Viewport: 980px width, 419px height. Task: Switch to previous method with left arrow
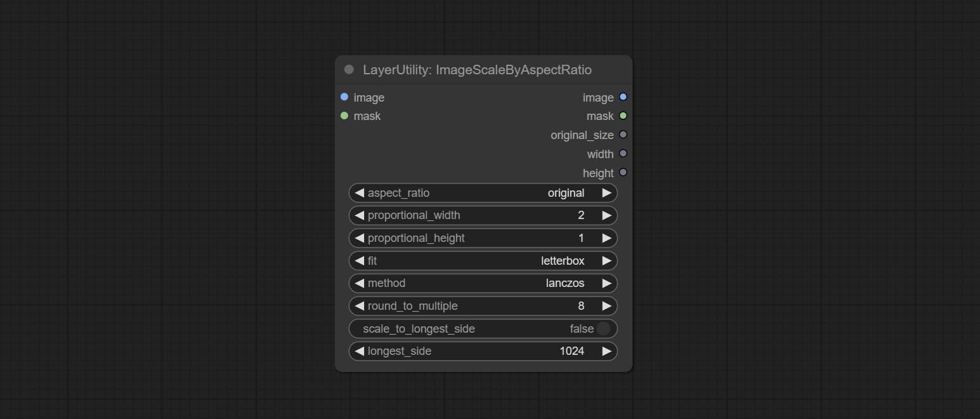click(360, 283)
